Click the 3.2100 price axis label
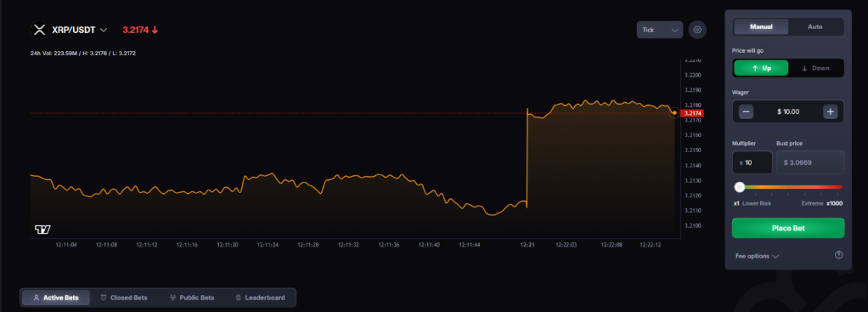This screenshot has height=312, width=868. point(693,226)
